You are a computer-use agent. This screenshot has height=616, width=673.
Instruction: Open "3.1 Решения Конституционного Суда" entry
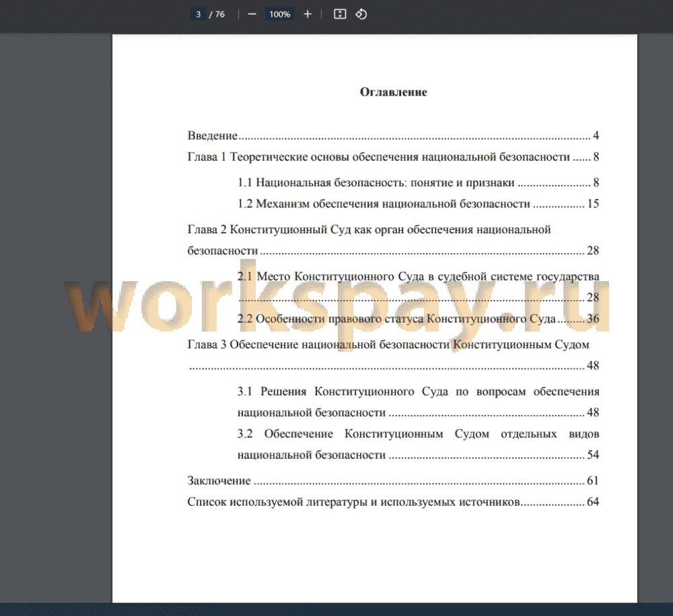point(418,401)
